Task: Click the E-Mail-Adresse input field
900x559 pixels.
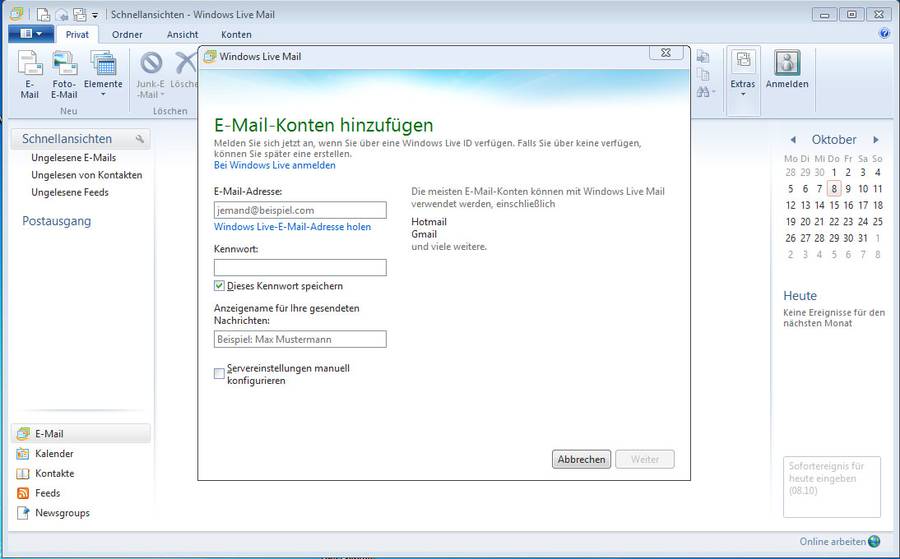Action: tap(300, 210)
